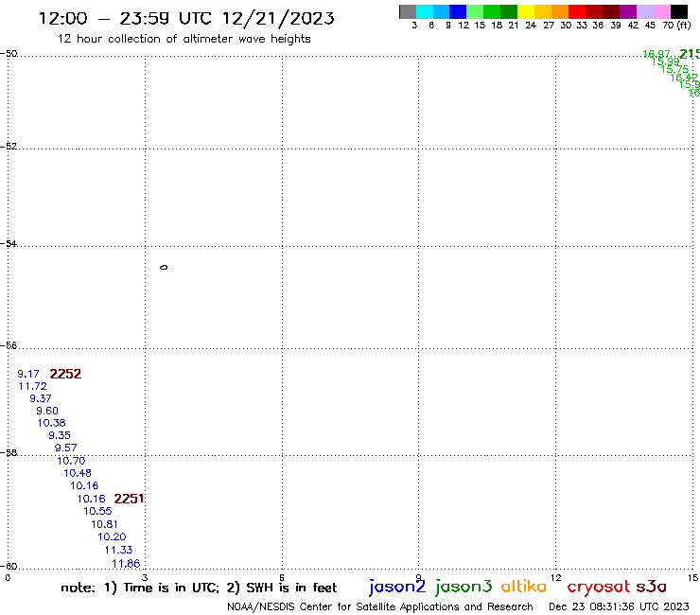700x615 pixels.
Task: Click the dark red 's3a' satellite label
Action: (651, 587)
